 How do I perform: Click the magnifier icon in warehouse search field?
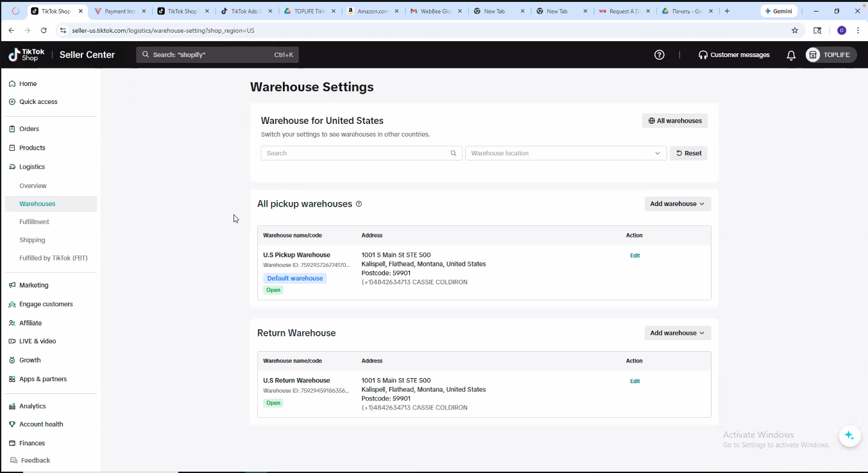point(454,153)
